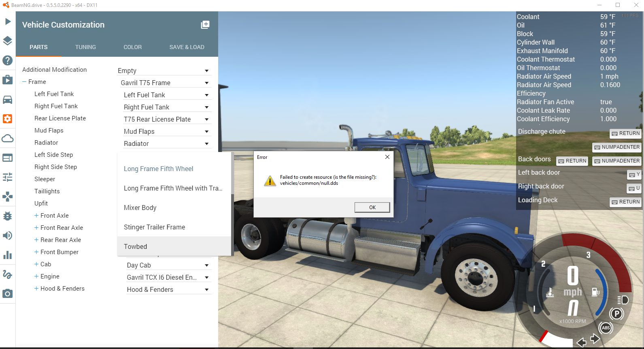
Task: Click the headlight indicator icon on gauge
Action: (x=623, y=300)
